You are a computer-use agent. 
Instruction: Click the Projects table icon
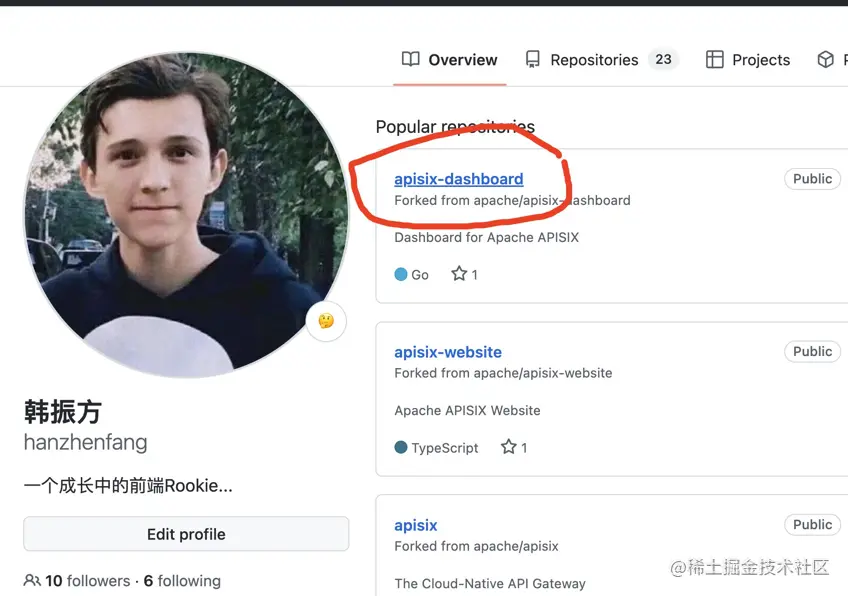714,59
